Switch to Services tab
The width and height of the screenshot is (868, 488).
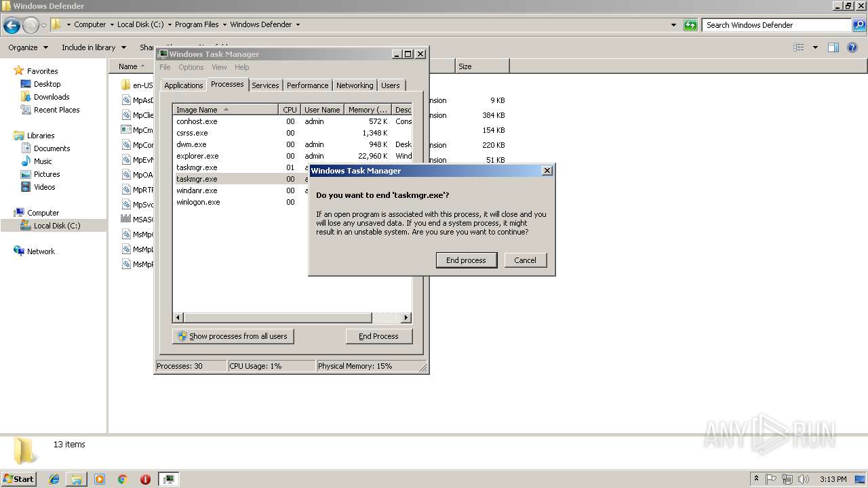coord(265,85)
